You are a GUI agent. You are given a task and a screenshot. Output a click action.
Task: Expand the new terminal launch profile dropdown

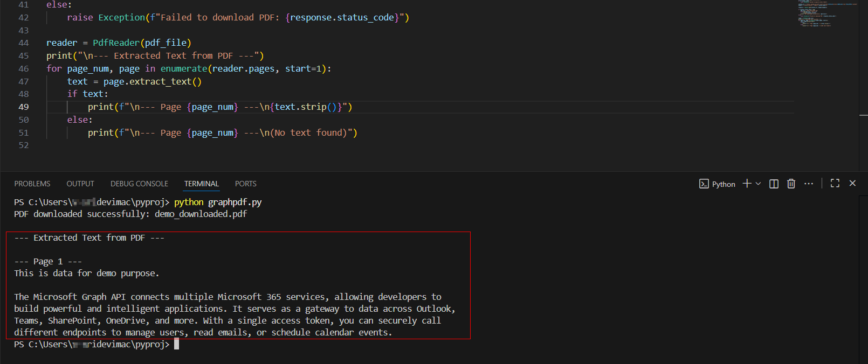(758, 184)
